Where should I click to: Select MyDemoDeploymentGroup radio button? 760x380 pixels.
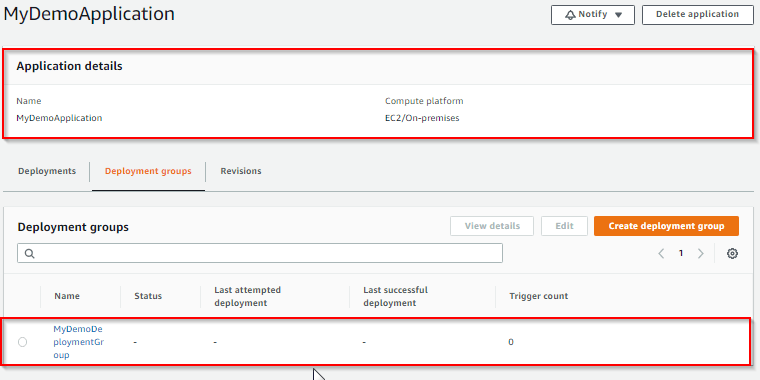coord(23,342)
